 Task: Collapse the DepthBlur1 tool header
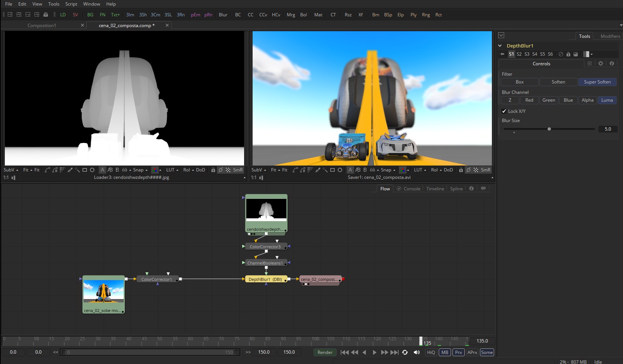(x=500, y=46)
